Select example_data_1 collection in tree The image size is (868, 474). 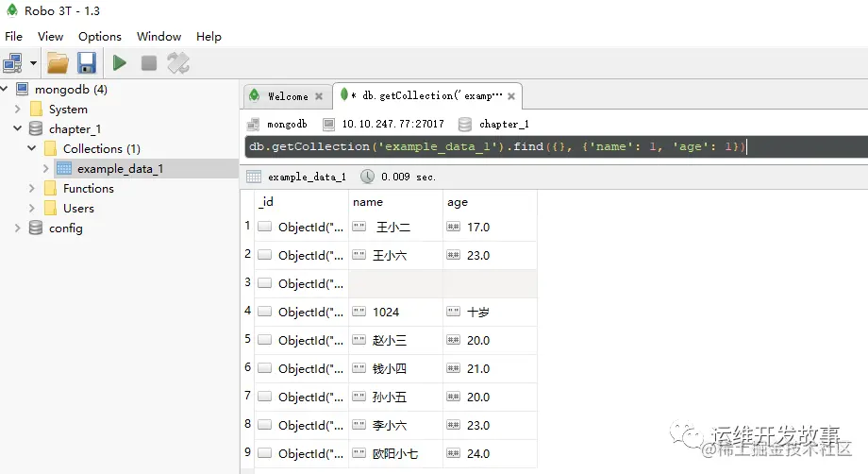(120, 169)
